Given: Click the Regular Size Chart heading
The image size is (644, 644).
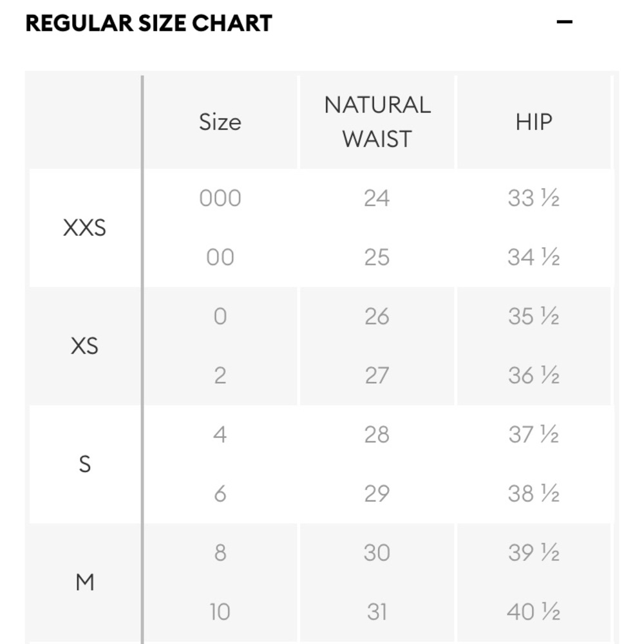Looking at the screenshot, I should pos(149,23).
